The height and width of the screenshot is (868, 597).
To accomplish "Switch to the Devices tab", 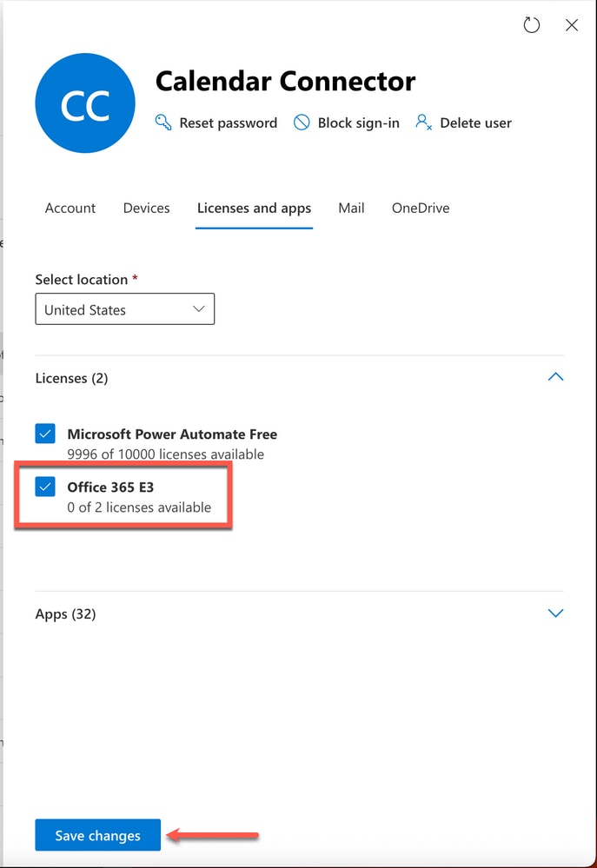I will 146,209.
